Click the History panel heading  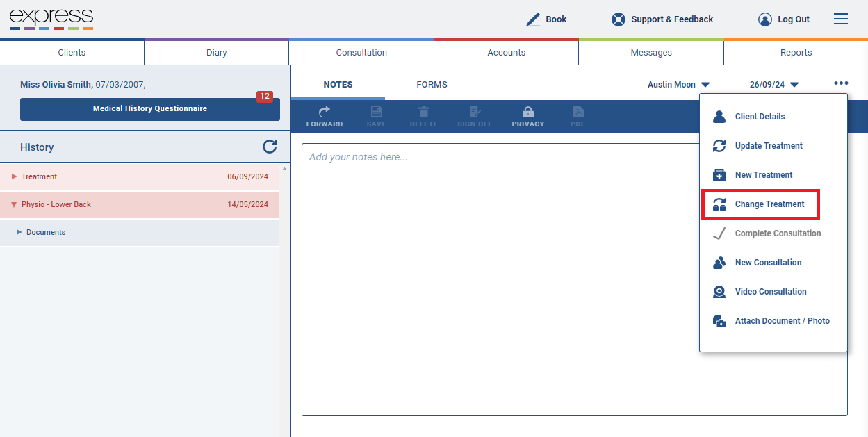37,147
